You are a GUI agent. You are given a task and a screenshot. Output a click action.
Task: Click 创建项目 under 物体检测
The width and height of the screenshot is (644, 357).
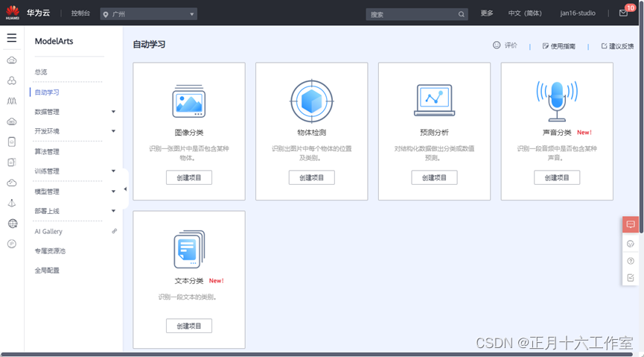[312, 177]
